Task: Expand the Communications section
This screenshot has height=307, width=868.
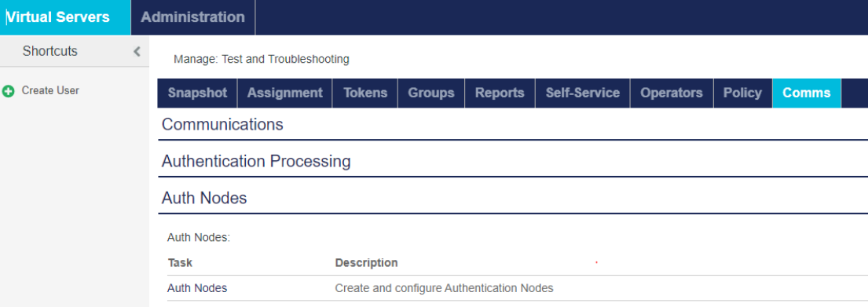Action: click(x=513, y=125)
